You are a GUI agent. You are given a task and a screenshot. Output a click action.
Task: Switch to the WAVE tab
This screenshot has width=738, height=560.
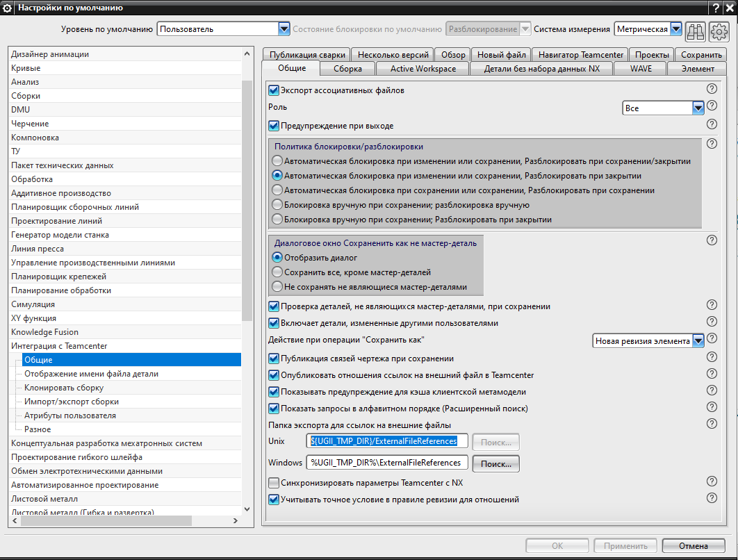click(641, 69)
